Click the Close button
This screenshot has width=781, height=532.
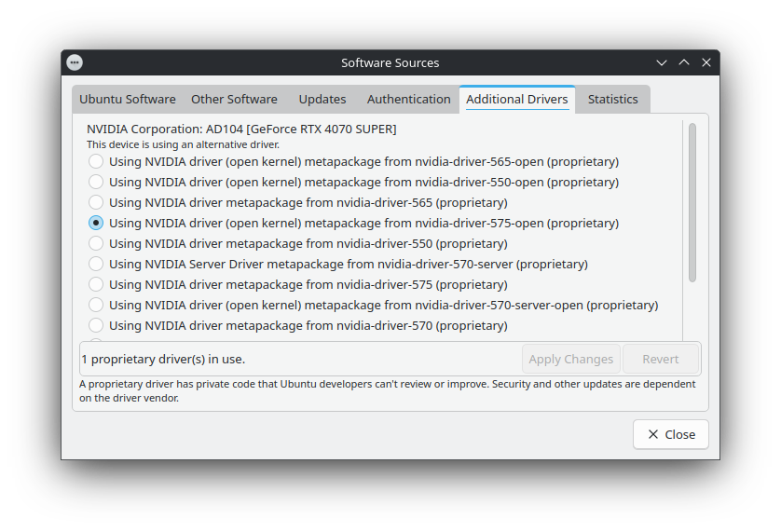click(671, 434)
